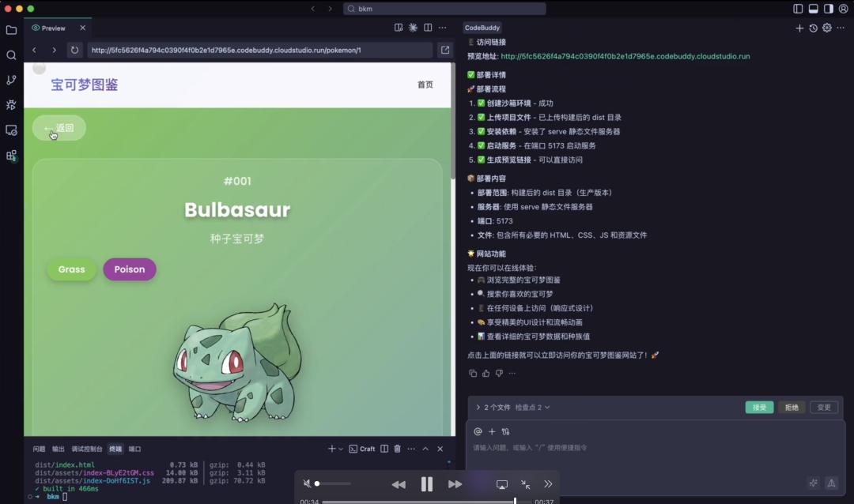854x504 pixels.
Task: Copy the CodeBuddy response
Action: click(x=473, y=374)
